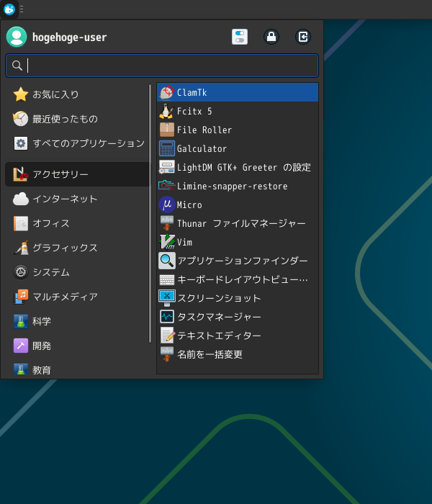Select the インターネット category

(76, 199)
